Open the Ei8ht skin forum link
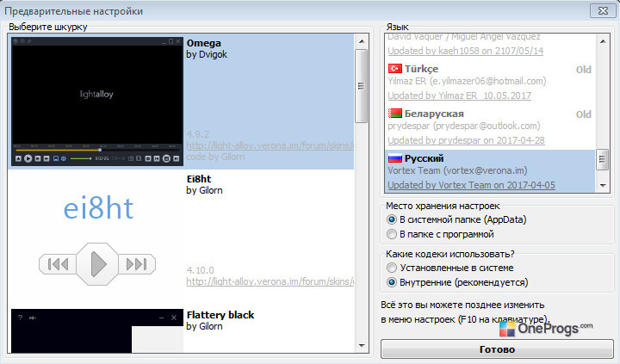 pyautogui.click(x=270, y=281)
